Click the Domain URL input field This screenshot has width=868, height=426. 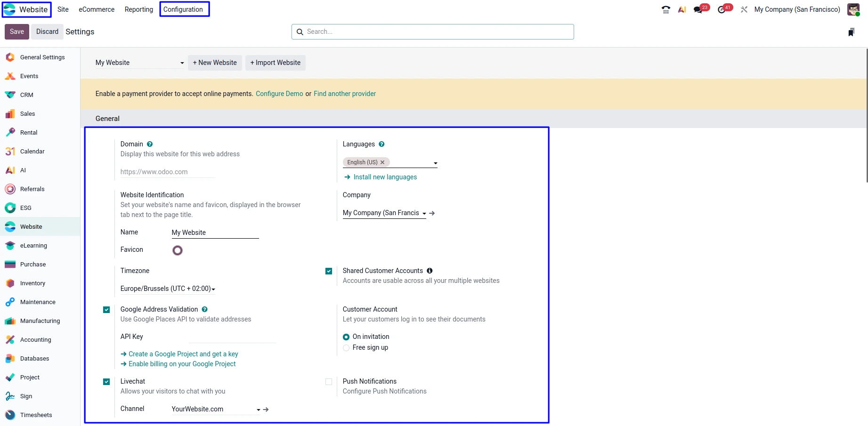pyautogui.click(x=168, y=172)
